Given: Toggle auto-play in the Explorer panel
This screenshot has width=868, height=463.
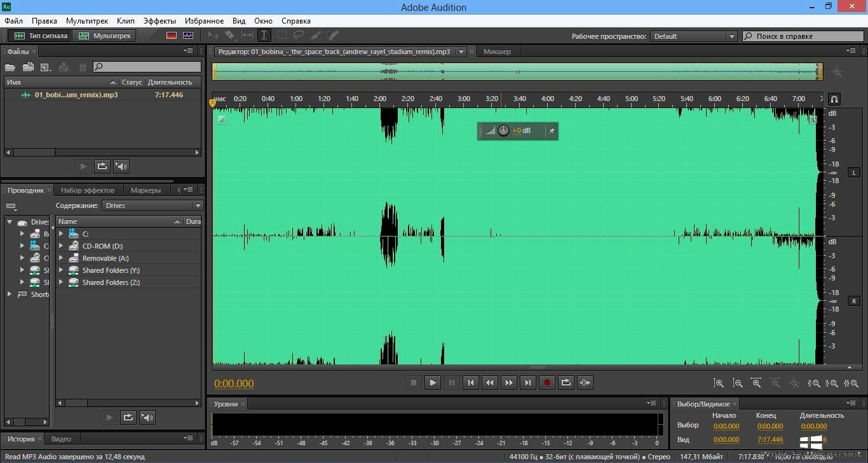Looking at the screenshot, I should pos(147,417).
